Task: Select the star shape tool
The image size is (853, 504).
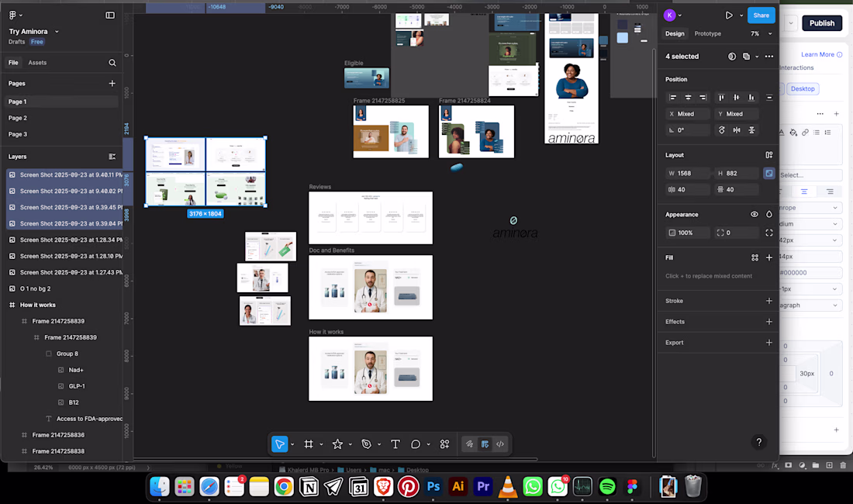Action: pos(337,444)
